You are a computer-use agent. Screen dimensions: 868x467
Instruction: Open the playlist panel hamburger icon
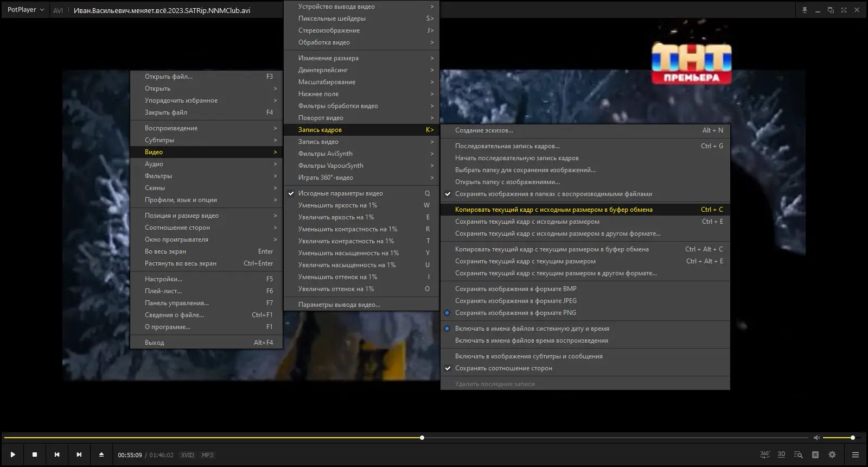[x=856, y=455]
